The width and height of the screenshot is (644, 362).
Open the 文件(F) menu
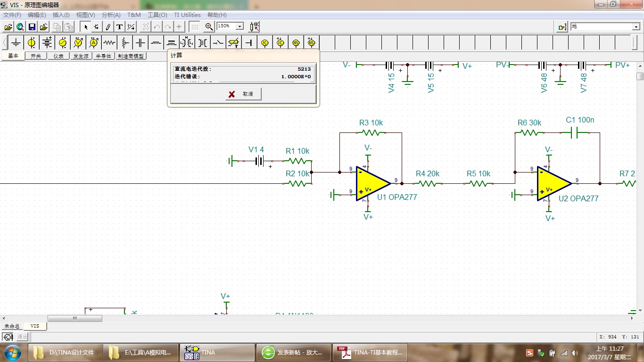pyautogui.click(x=12, y=15)
